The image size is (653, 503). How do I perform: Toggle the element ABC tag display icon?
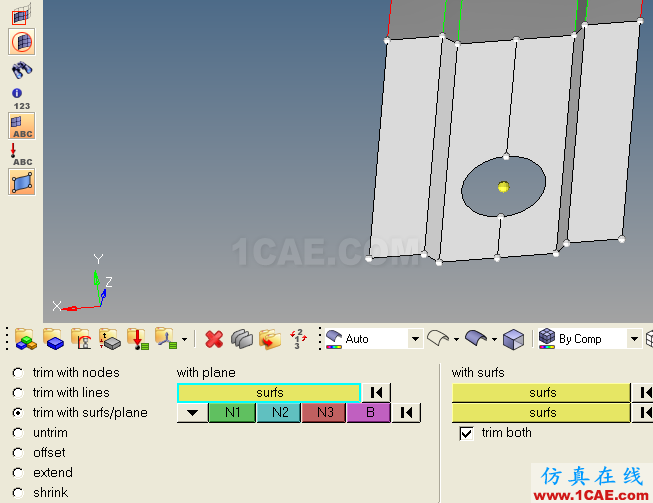point(22,126)
